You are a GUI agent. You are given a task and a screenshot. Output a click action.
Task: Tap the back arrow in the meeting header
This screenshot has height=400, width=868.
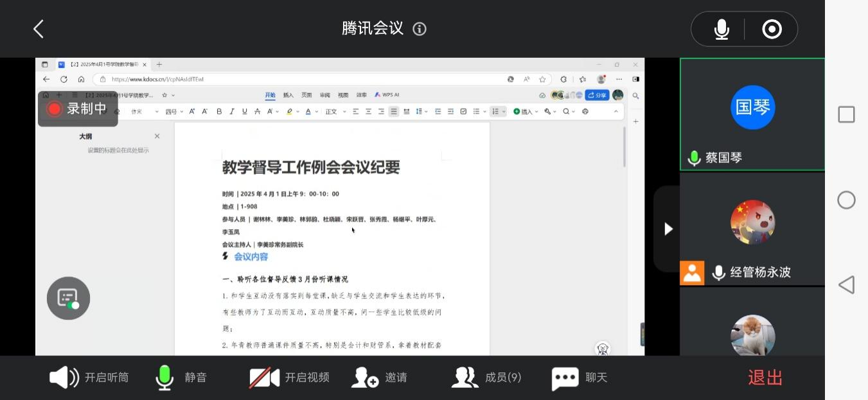pos(39,29)
